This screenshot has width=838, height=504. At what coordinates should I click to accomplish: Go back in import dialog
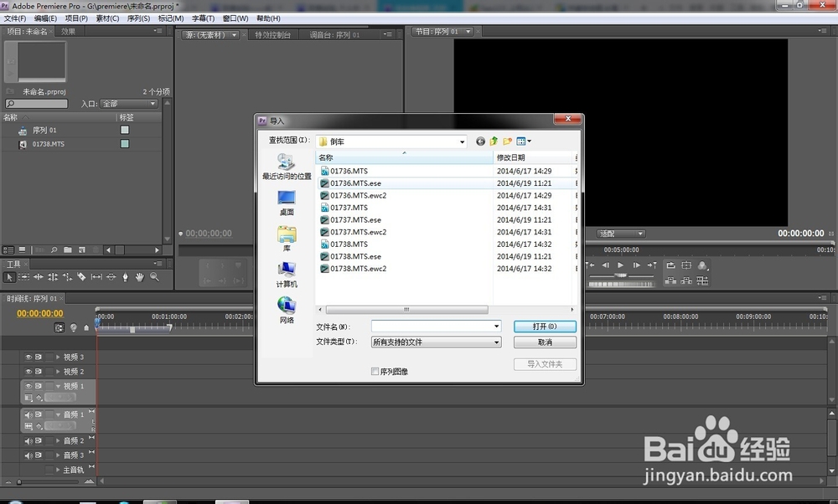pyautogui.click(x=480, y=141)
